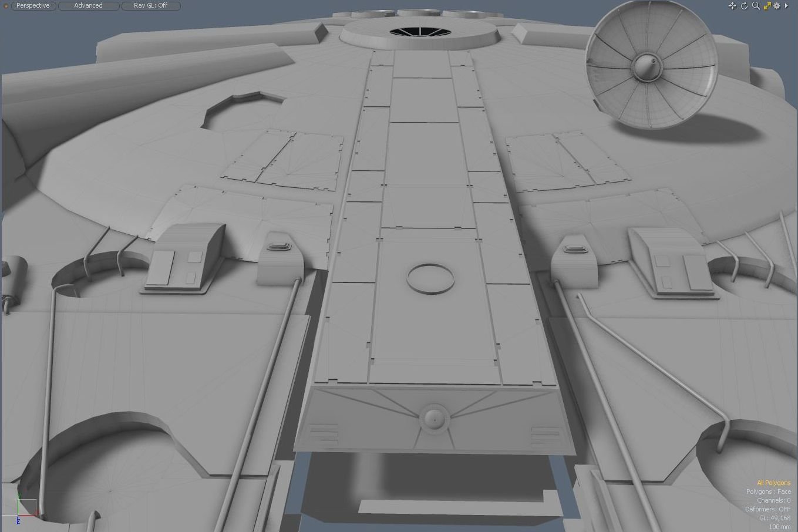Click the zoom magnifier icon

point(756,6)
